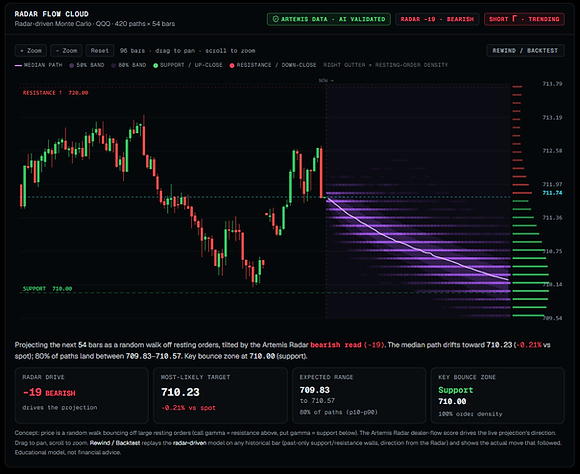Click the 80% of paths (p10-p90) text
580x474 pixels.
coord(338,412)
